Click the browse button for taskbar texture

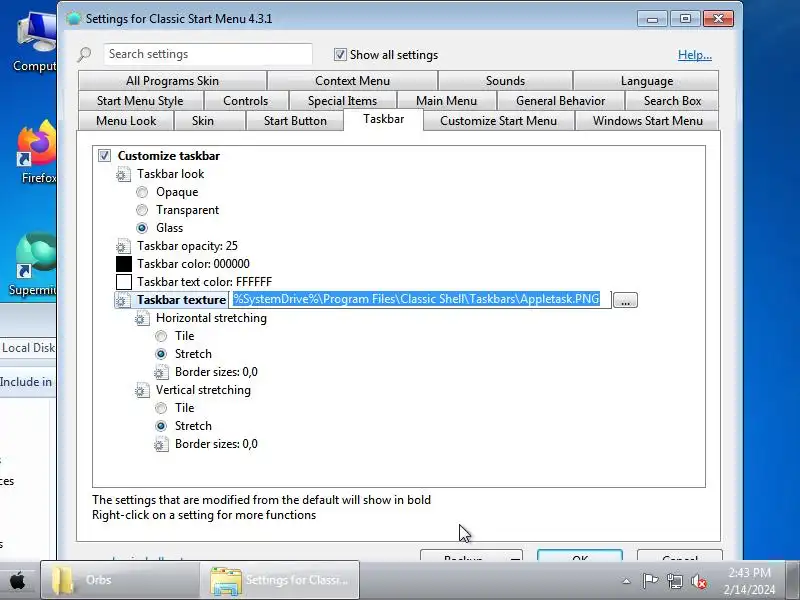(625, 300)
